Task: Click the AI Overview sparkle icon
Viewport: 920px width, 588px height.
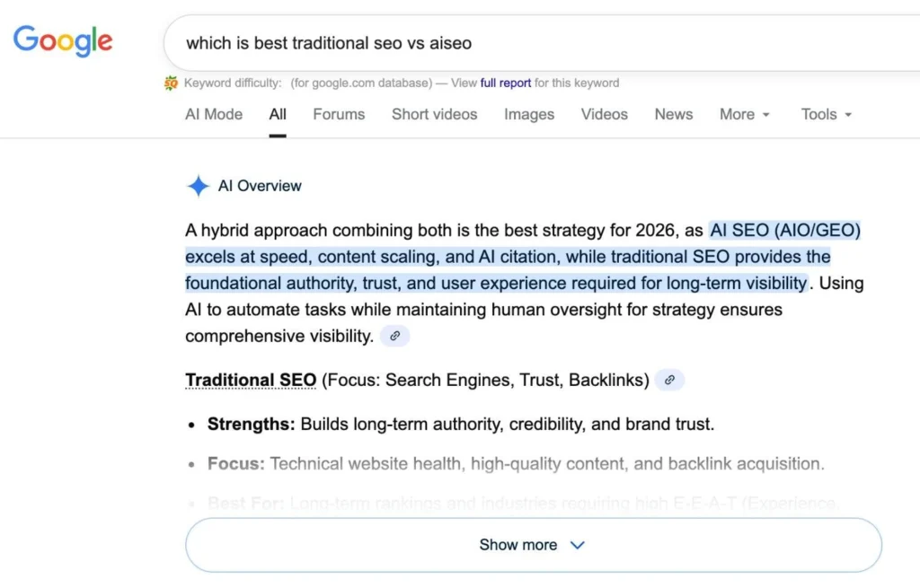Action: [198, 186]
